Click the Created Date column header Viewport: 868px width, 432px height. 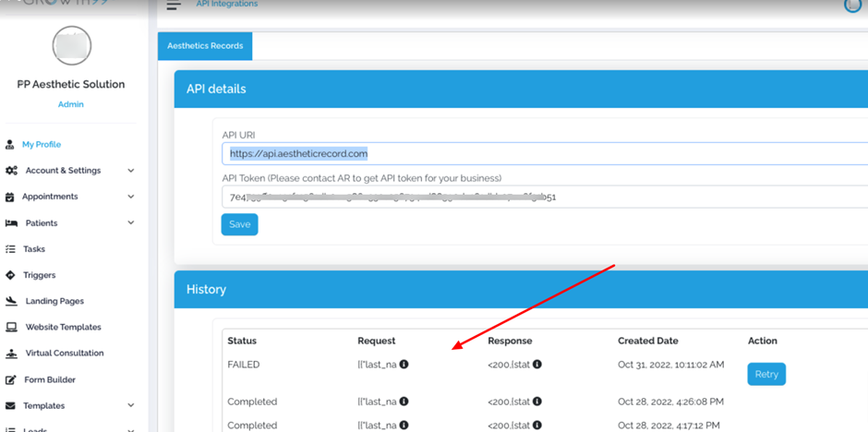coord(647,341)
